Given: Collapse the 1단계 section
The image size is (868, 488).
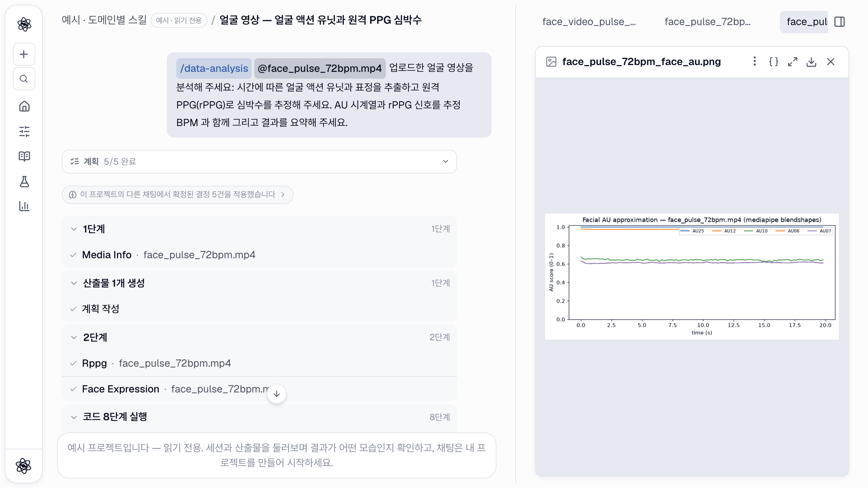Looking at the screenshot, I should click(x=259, y=229).
